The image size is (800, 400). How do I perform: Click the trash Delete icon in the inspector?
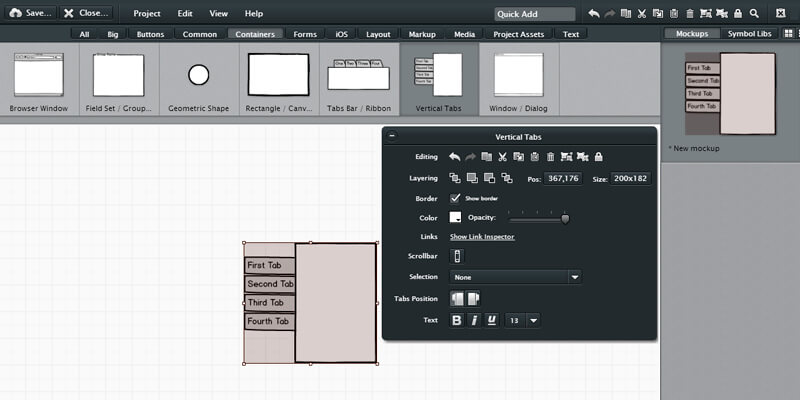point(550,157)
